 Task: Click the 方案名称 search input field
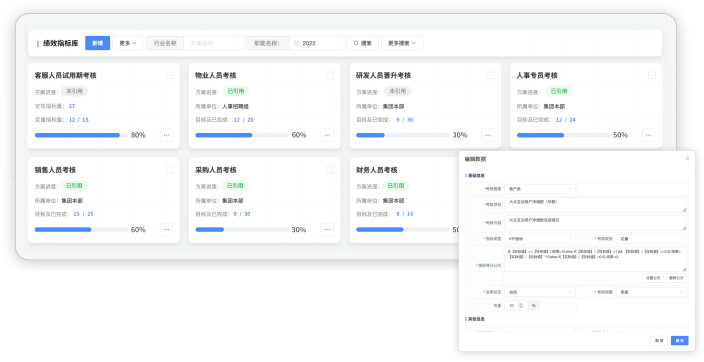214,43
